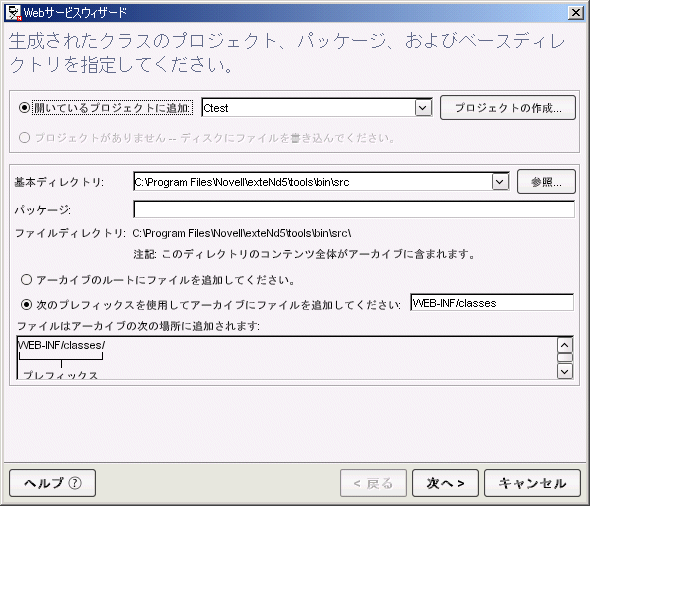This screenshot has width=679, height=593.
Task: Click the キャンセル button
Action: click(532, 483)
